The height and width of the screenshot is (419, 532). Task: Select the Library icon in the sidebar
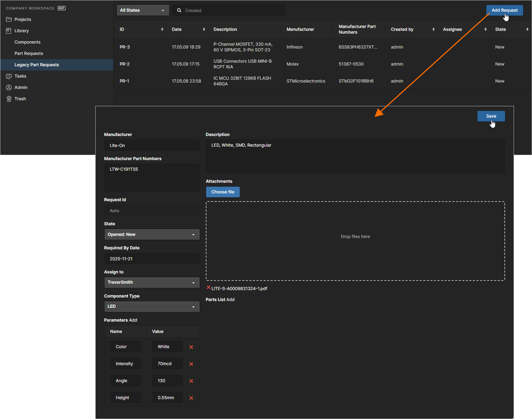coord(9,30)
